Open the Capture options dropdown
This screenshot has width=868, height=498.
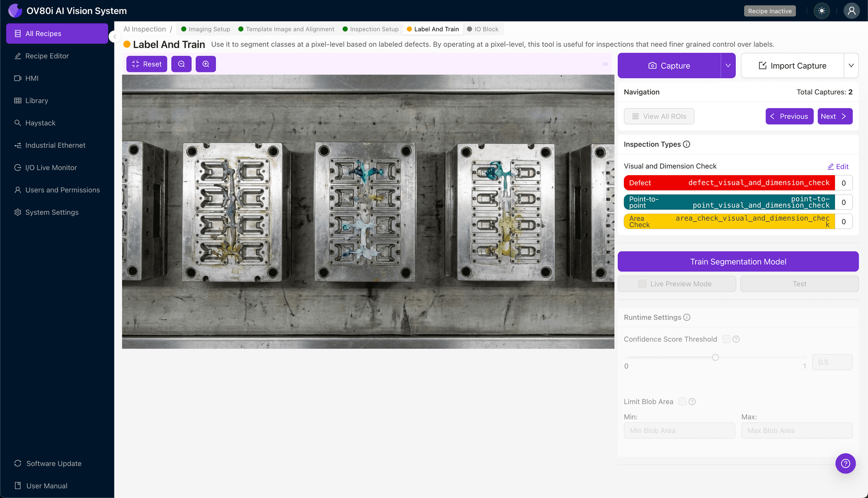tap(728, 65)
